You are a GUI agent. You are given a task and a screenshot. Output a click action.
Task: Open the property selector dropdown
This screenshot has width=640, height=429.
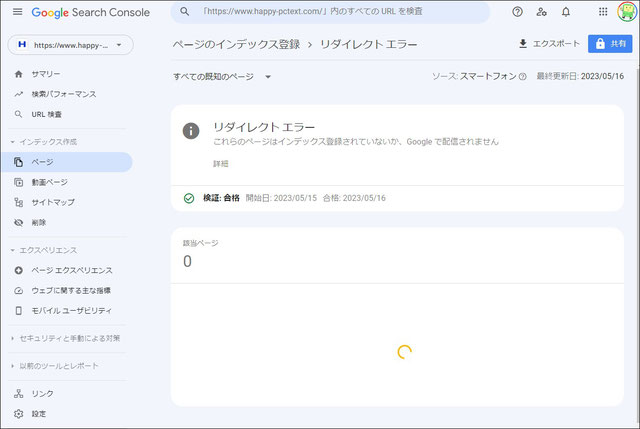pos(71,45)
